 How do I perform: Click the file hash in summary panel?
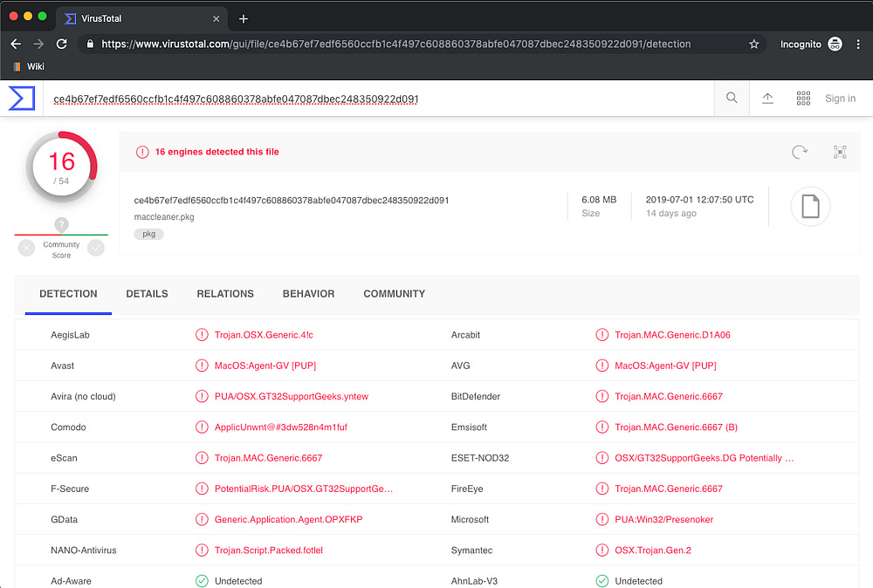pos(292,201)
